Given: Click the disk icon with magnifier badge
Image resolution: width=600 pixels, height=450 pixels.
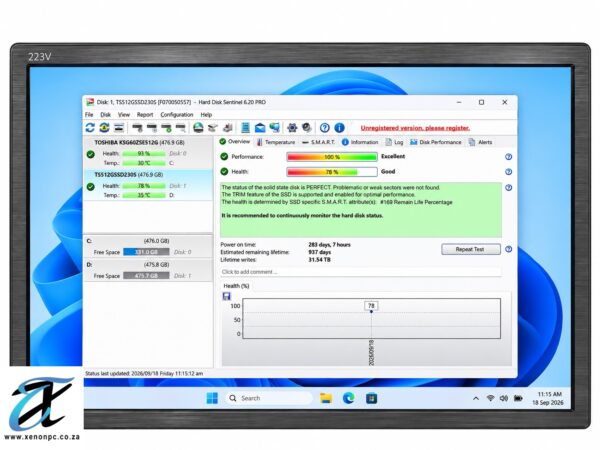Looking at the screenshot, I should click(181, 127).
